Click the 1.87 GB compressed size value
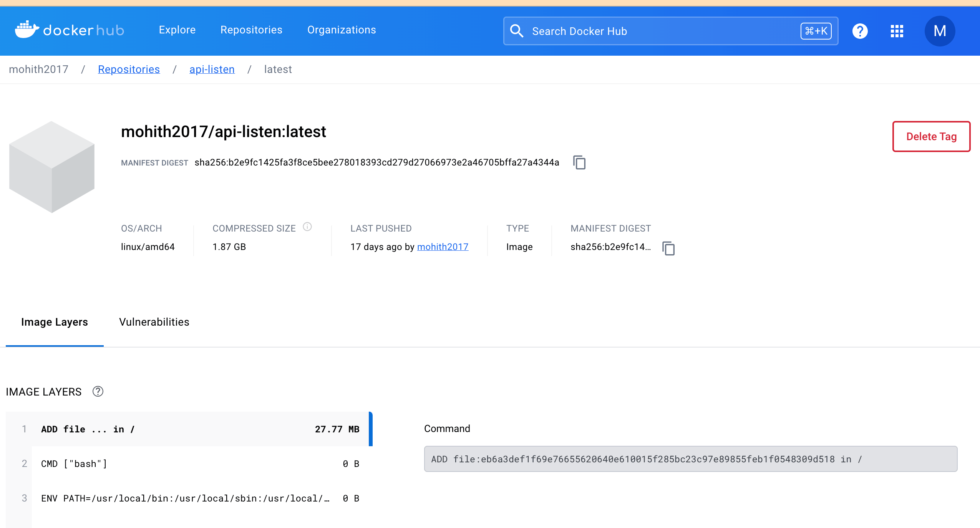The width and height of the screenshot is (980, 528). tap(229, 247)
